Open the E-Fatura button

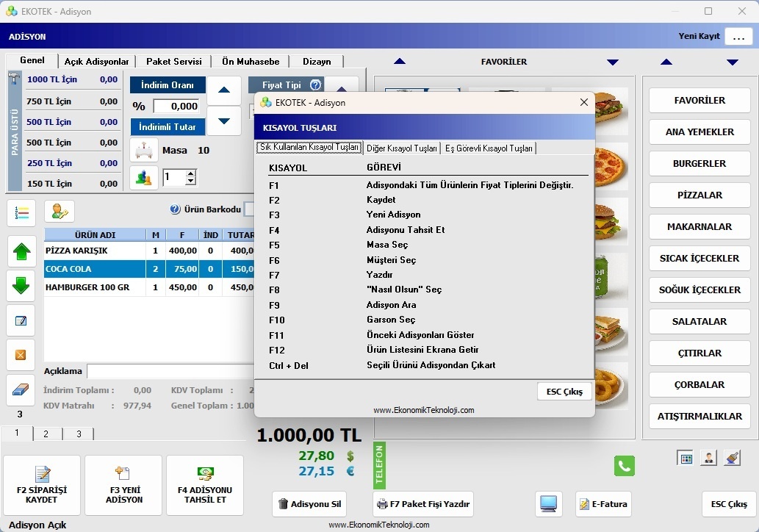click(x=603, y=504)
